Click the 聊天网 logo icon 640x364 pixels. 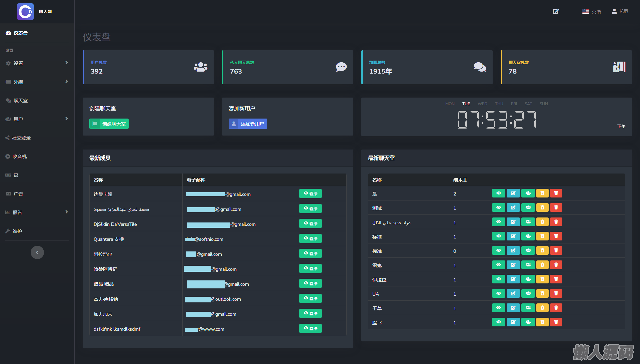point(25,12)
